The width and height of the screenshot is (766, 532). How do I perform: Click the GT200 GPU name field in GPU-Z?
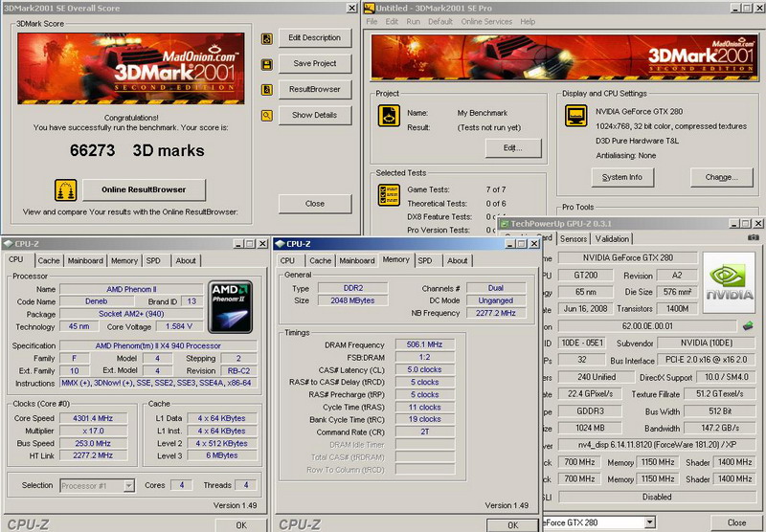click(586, 276)
